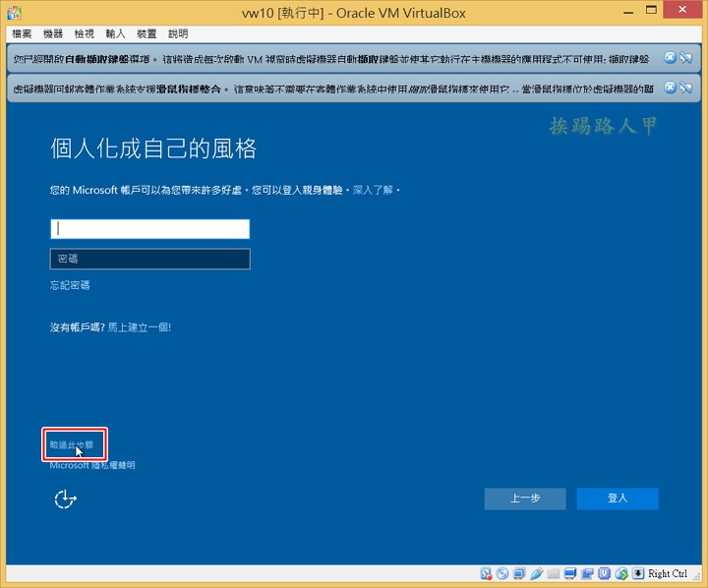Screen dimensions: 708x588
Task: Click the optical disc status icon
Action: pyautogui.click(x=502, y=573)
